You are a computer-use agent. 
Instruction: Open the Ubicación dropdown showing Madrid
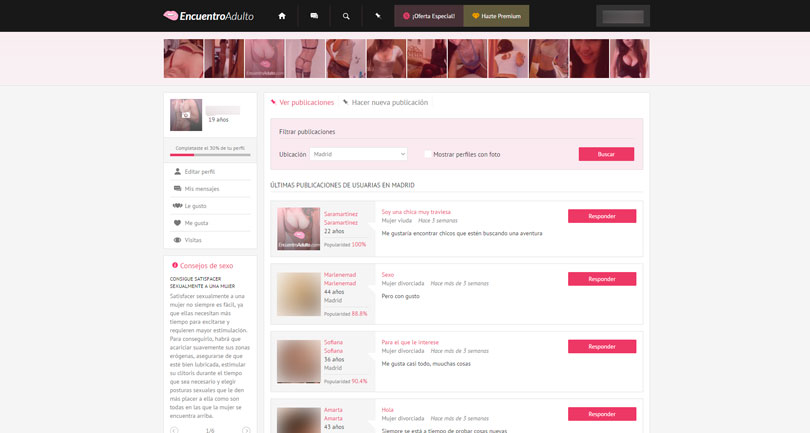(358, 154)
